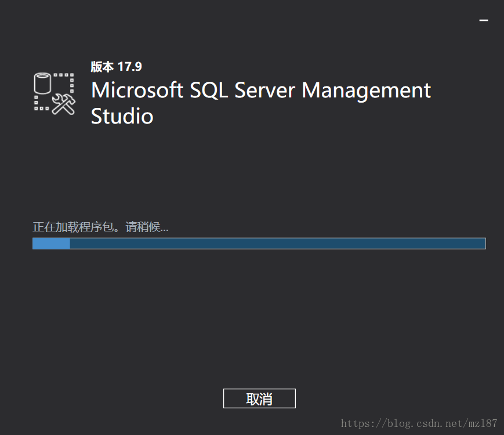The image size is (504, 435).
Task: Click the 'Microsoft SQL Server Management Studio' title
Action: click(260, 103)
